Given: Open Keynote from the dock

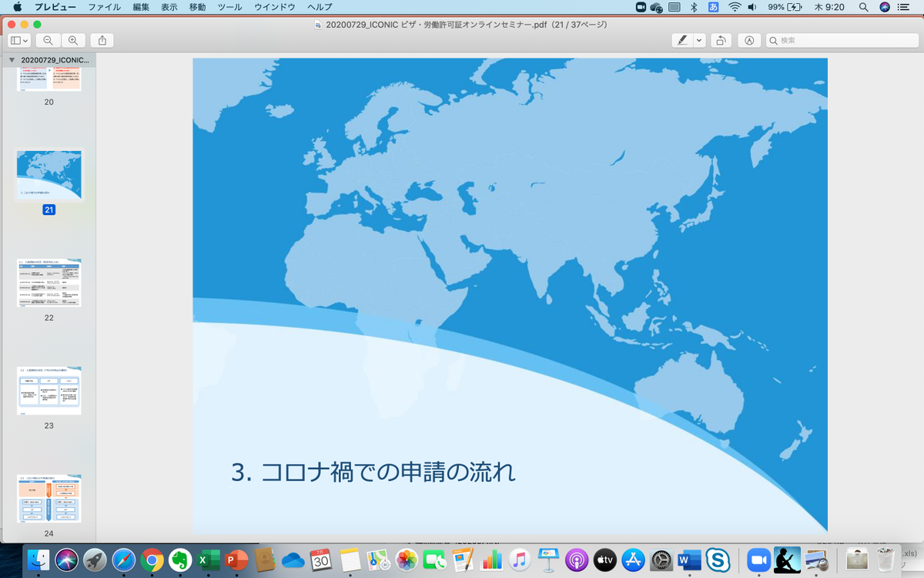Looking at the screenshot, I should click(547, 560).
